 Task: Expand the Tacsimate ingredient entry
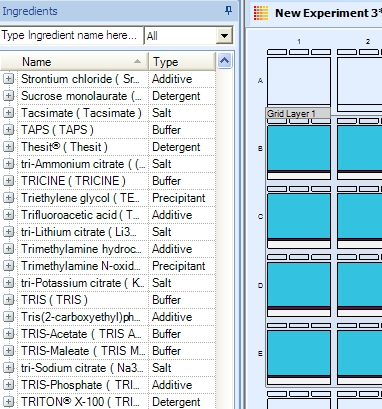[x=8, y=113]
